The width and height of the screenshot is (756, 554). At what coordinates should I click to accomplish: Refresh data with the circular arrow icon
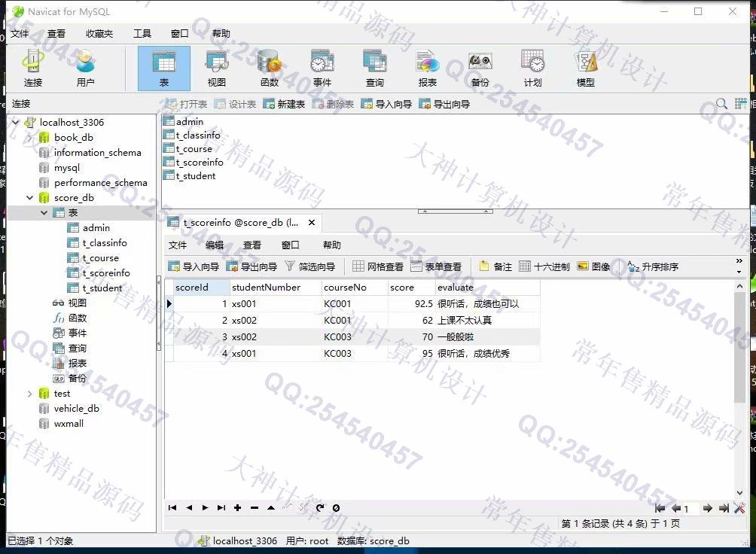click(x=320, y=508)
